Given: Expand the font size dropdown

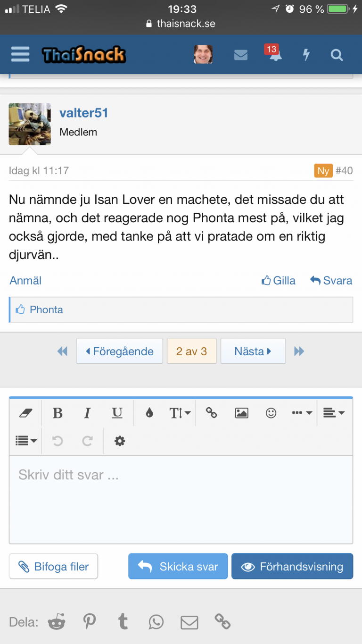Looking at the screenshot, I should pyautogui.click(x=180, y=413).
